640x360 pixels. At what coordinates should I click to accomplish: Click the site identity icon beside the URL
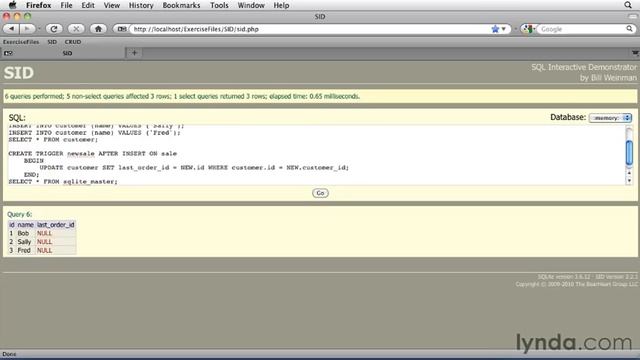pos(121,29)
